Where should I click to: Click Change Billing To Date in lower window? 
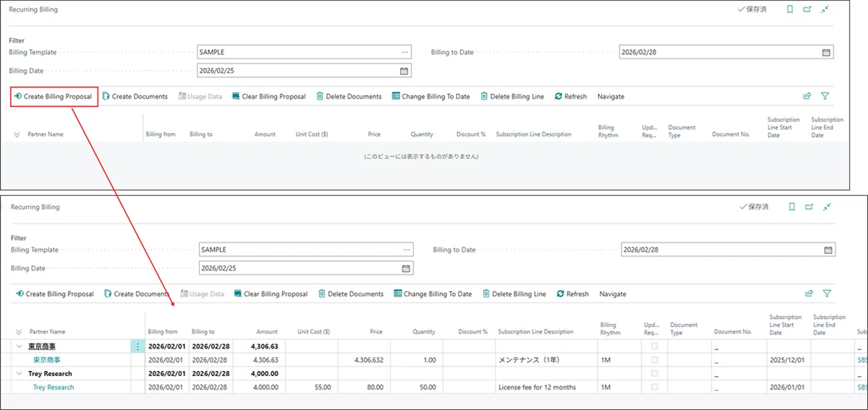coord(433,294)
